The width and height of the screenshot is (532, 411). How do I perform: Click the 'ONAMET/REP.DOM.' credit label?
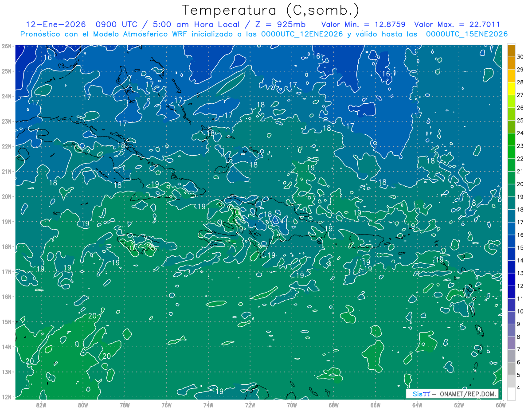pos(468,394)
